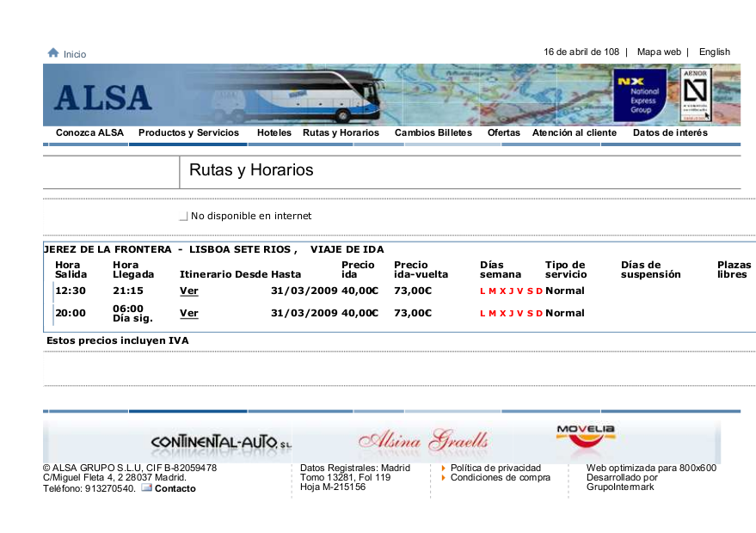Click the AENOR certification logo
The image size is (756, 533).
click(695, 95)
